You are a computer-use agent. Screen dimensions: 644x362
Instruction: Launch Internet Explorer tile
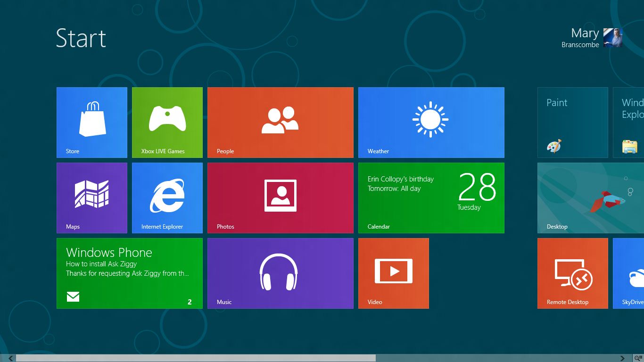(x=167, y=198)
